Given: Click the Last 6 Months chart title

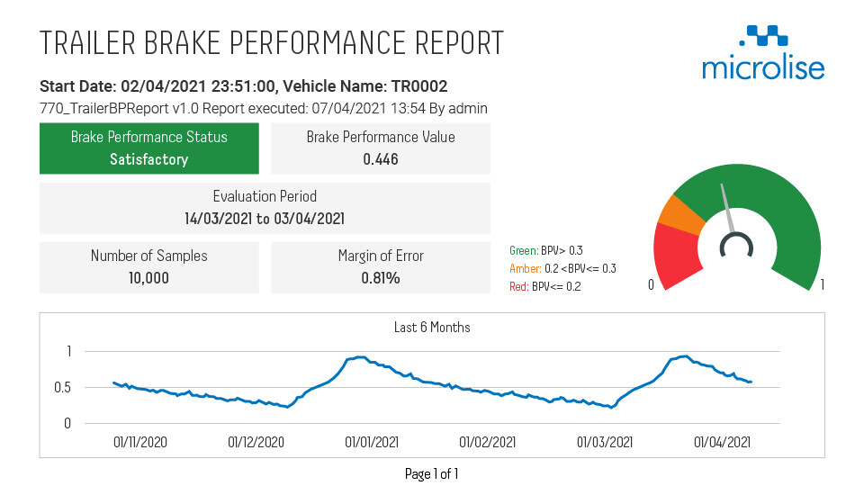Looking at the screenshot, I should click(x=432, y=328).
